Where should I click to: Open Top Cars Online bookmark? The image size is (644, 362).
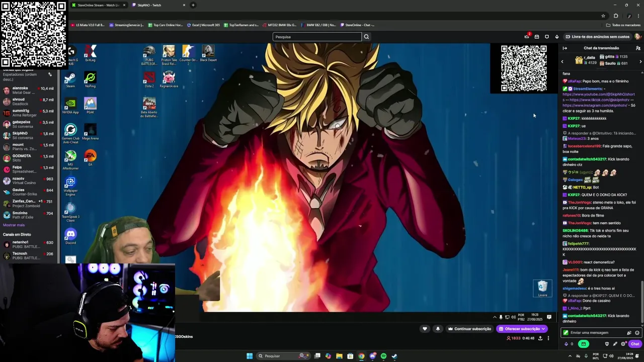point(166,25)
